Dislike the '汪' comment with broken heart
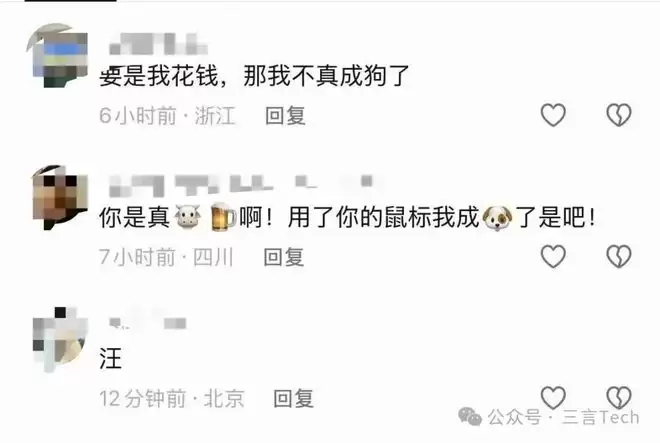Screen dimensions: 660x443 (x=619, y=398)
